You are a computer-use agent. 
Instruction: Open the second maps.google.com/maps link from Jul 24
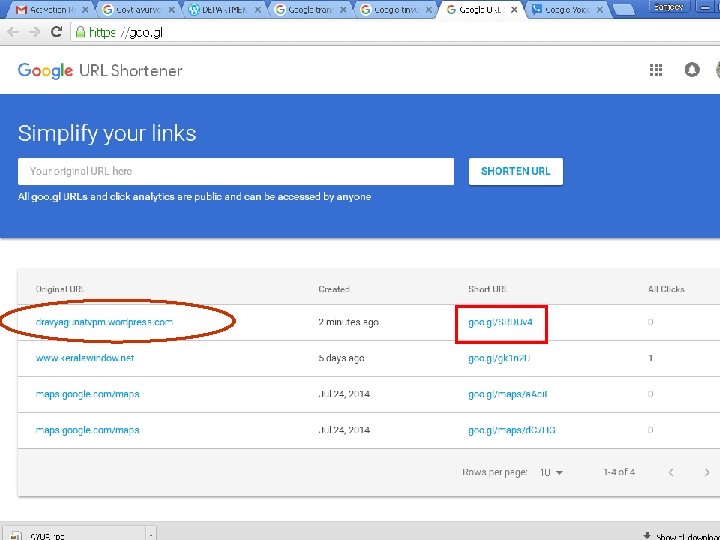tap(87, 430)
